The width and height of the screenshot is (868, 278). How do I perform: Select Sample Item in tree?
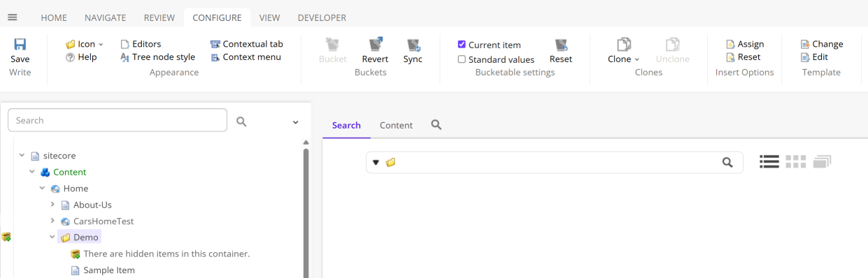(103, 270)
